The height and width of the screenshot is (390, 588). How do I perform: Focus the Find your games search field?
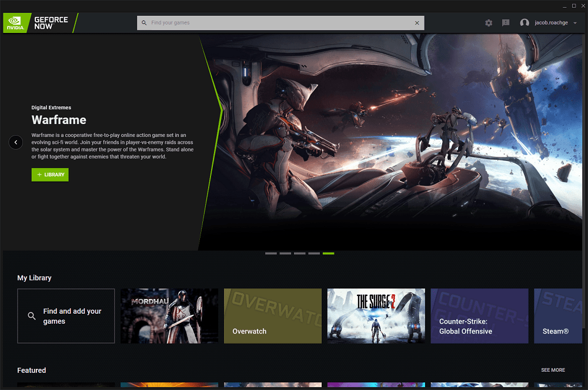(280, 23)
